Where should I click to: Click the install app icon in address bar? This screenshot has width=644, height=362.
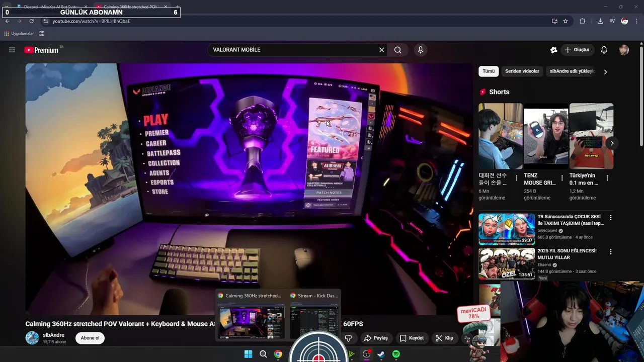point(554,21)
